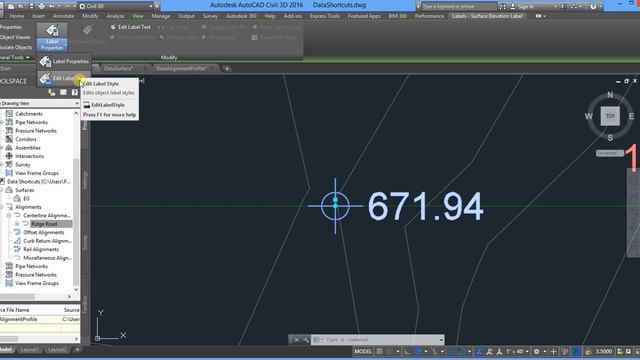Select Pipe Networks under Catchments
Image resolution: width=640 pixels, height=360 pixels.
(31, 122)
